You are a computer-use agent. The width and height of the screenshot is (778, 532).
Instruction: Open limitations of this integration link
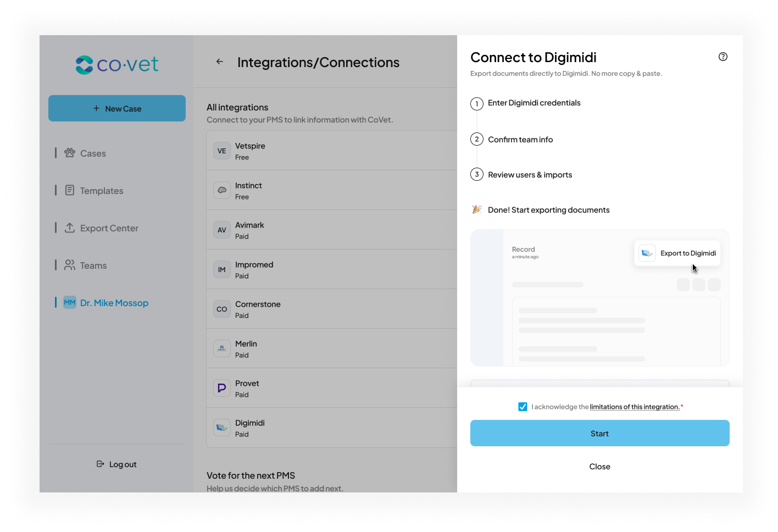click(x=635, y=407)
